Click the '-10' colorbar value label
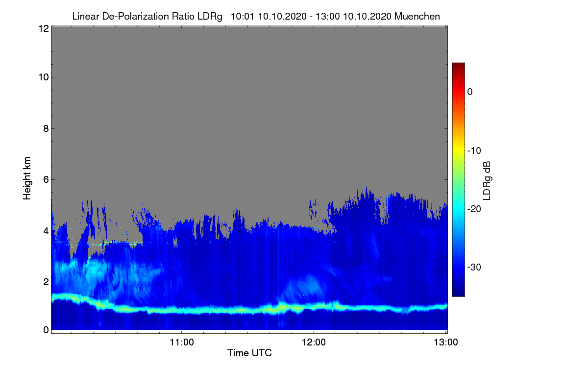Screen dimensions: 588x392 click(474, 150)
